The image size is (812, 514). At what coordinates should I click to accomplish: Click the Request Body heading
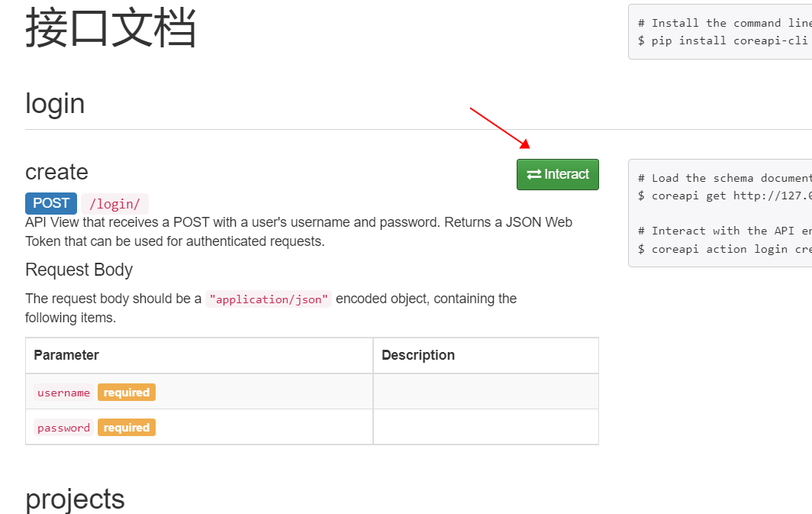pyautogui.click(x=79, y=270)
